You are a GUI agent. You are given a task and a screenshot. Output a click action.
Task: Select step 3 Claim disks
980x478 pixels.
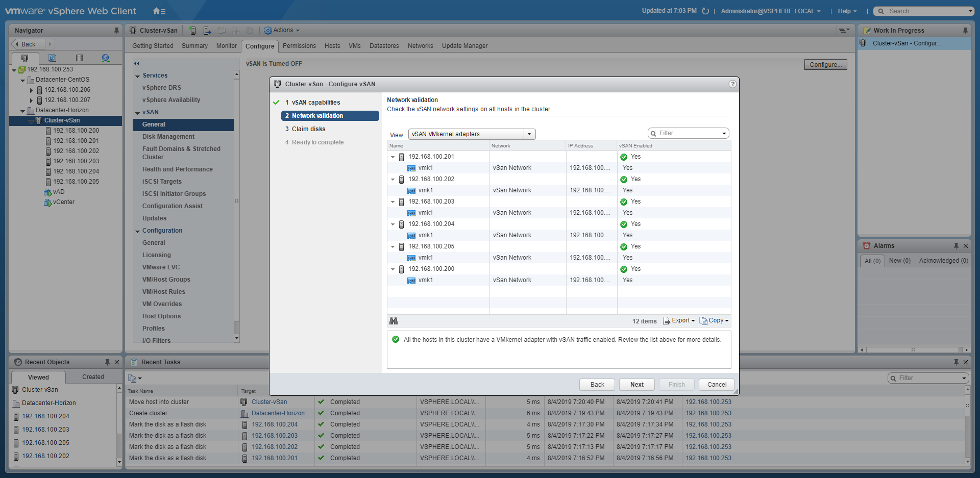pyautogui.click(x=308, y=129)
